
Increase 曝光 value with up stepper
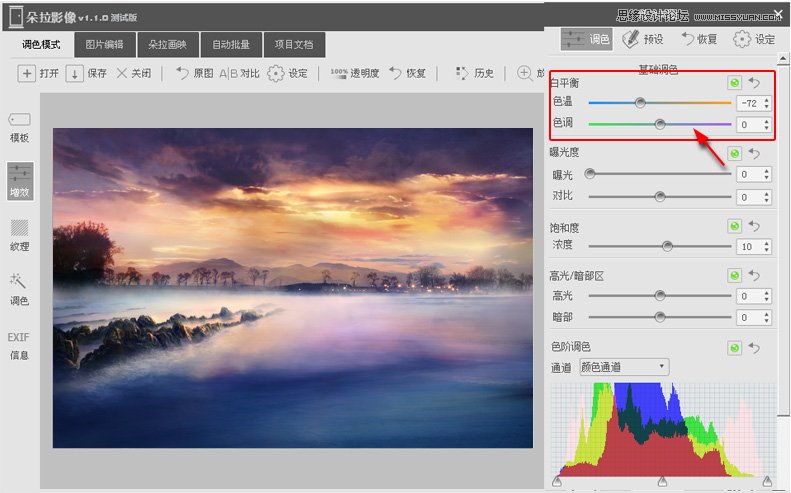coord(767,171)
